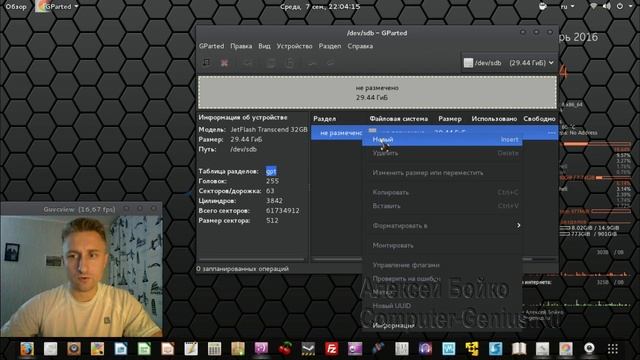
Task: Open the red cherries dock icon
Action: [285, 349]
